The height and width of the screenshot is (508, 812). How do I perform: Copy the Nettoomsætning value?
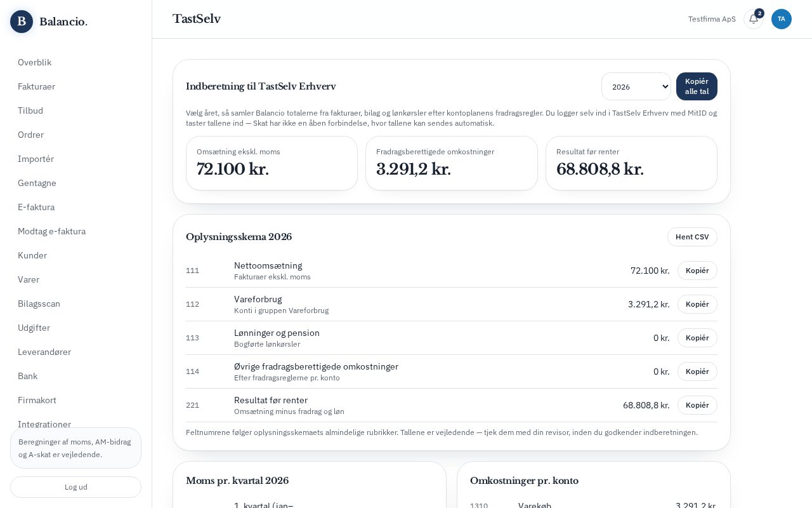[697, 271]
